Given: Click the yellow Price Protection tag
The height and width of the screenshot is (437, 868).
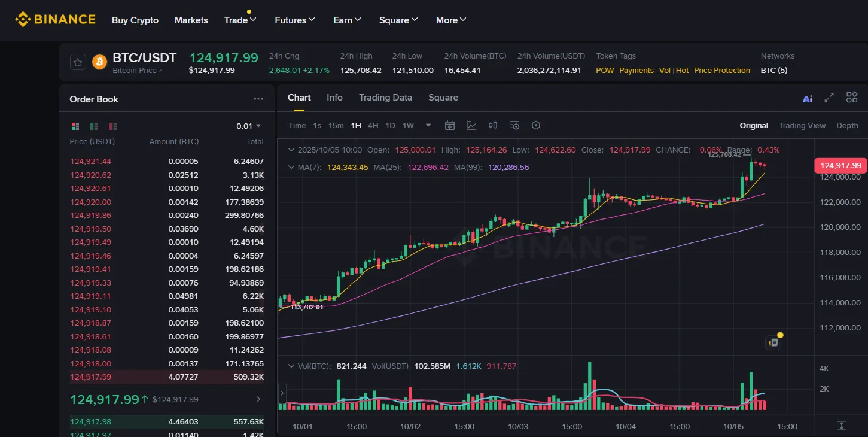Looking at the screenshot, I should [x=721, y=71].
